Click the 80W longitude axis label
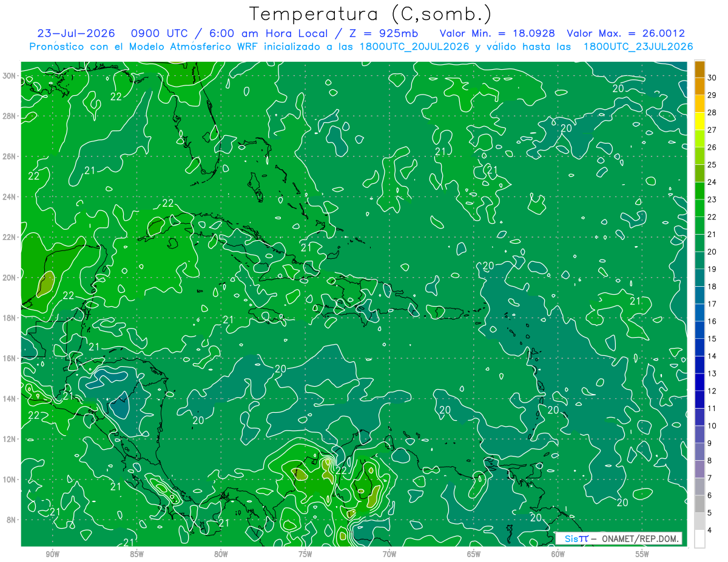728x562 pixels. pos(221,554)
